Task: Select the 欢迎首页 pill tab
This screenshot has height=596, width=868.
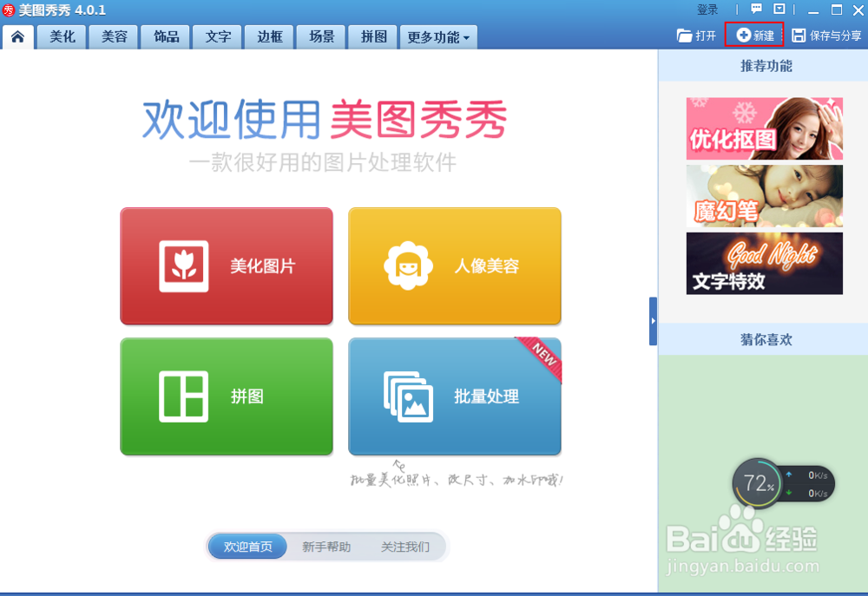Action: (247, 547)
